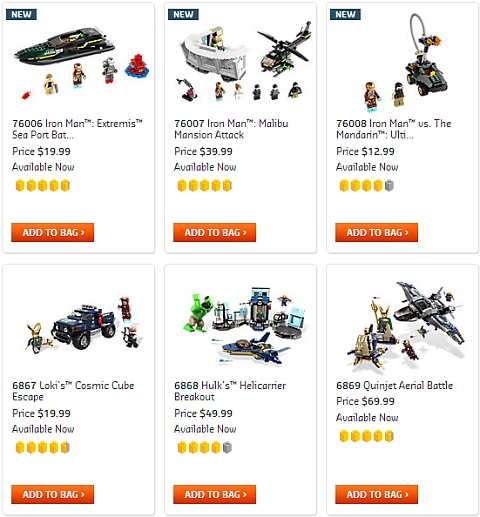Add 76006 Extremis Sea Port set to bag
480x517 pixels.
(52, 232)
